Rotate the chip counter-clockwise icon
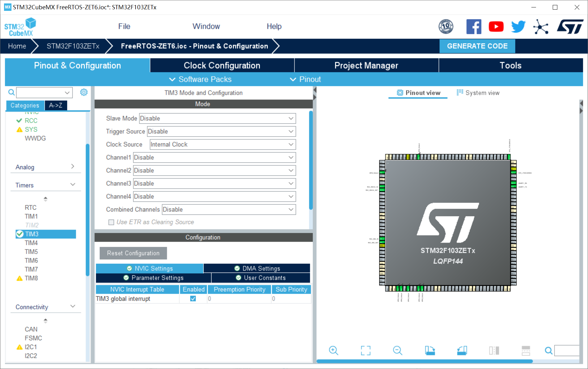Image resolution: width=588 pixels, height=369 pixels. (462, 350)
